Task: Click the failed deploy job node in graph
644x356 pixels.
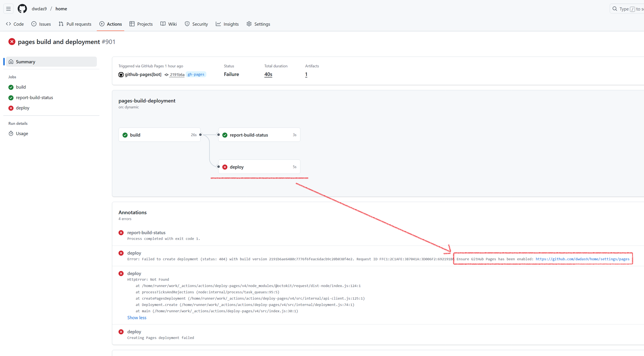Action: pos(259,167)
